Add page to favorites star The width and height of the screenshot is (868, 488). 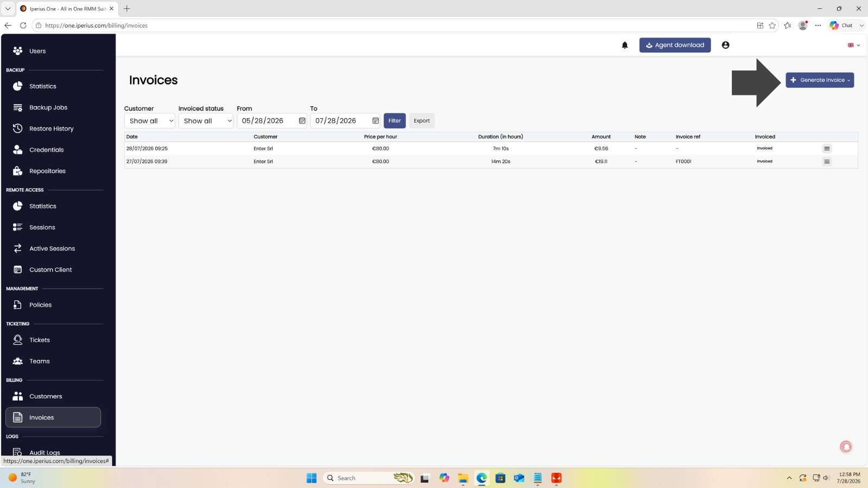coord(772,25)
